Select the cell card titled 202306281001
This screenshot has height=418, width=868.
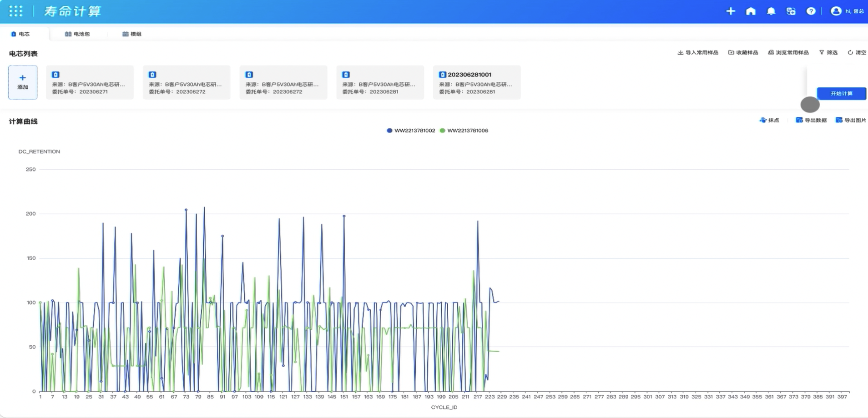[x=477, y=82]
